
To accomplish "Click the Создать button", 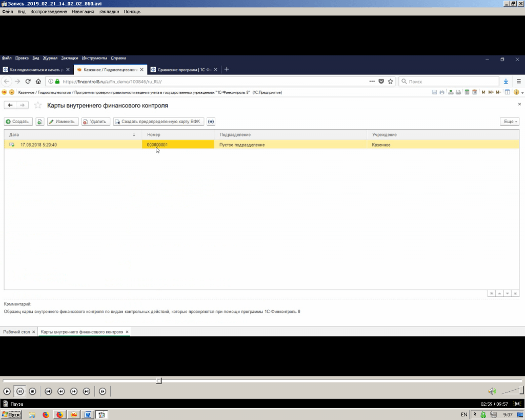I will click(x=18, y=122).
